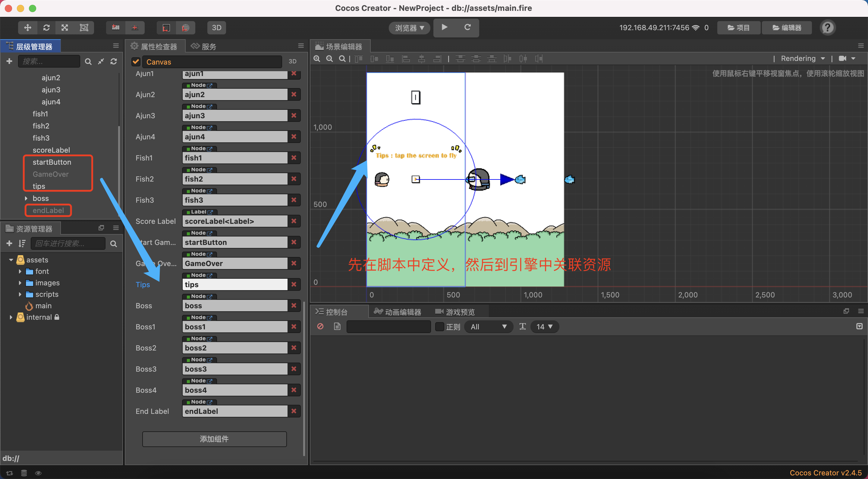
Task: Expand the boss node in hierarchy
Action: click(26, 198)
